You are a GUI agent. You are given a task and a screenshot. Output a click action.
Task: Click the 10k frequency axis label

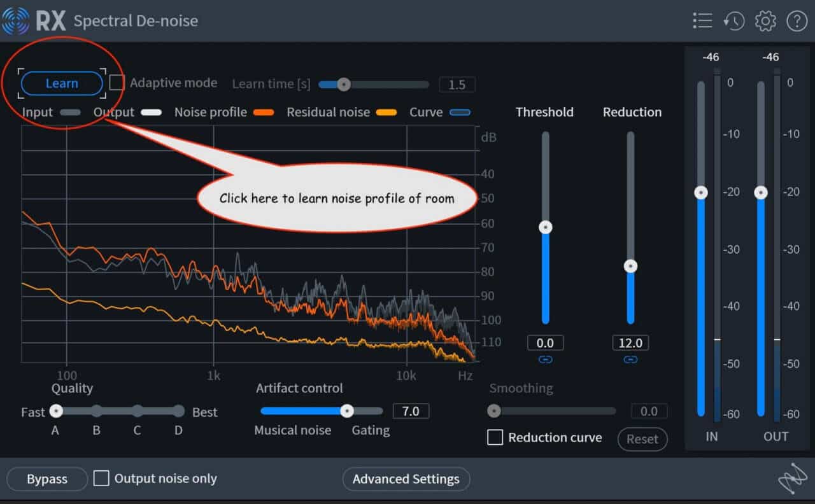point(406,375)
